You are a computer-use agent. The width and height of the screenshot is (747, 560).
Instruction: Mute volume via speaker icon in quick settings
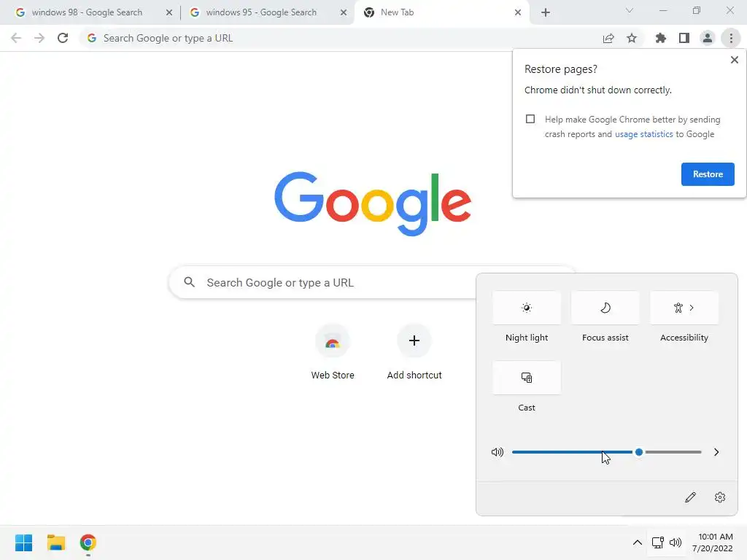point(498,452)
